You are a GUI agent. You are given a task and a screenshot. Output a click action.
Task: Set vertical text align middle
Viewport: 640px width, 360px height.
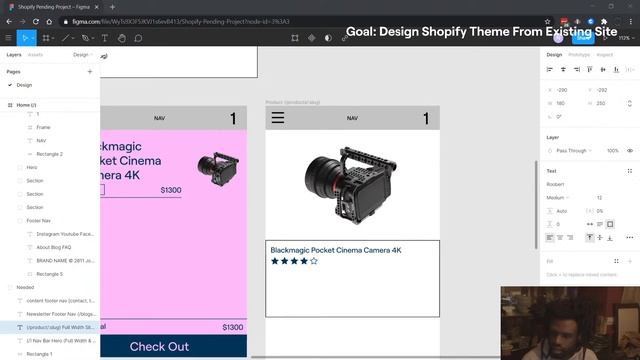pos(600,238)
